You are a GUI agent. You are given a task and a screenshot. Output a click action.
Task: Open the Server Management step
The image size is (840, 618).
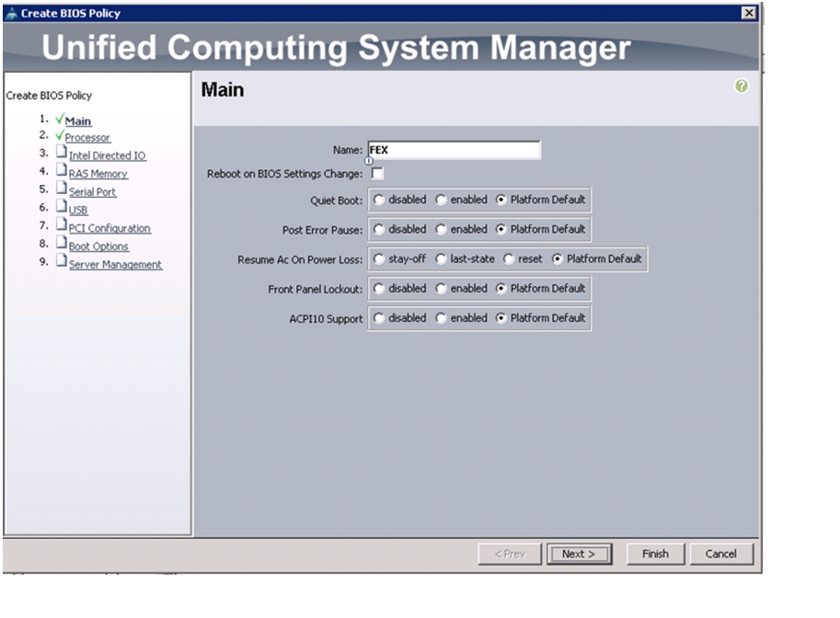click(x=115, y=265)
